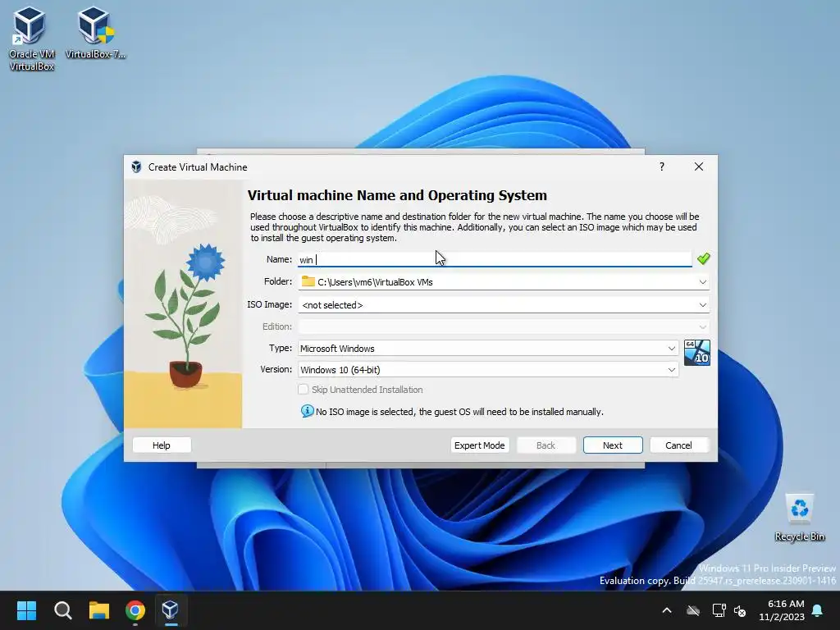The image size is (840, 630).
Task: Click the Help button
Action: (162, 445)
